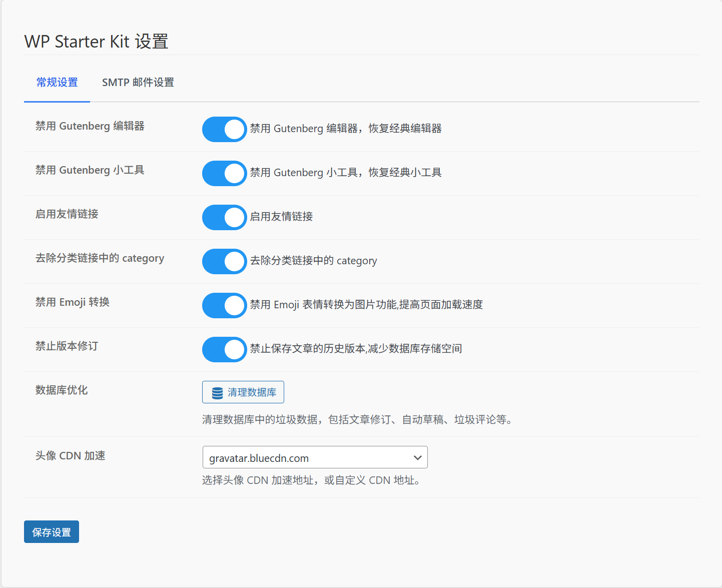Screen dimensions: 722x588
Task: Toggle off Emoji image conversion
Action: pyautogui.click(x=224, y=305)
